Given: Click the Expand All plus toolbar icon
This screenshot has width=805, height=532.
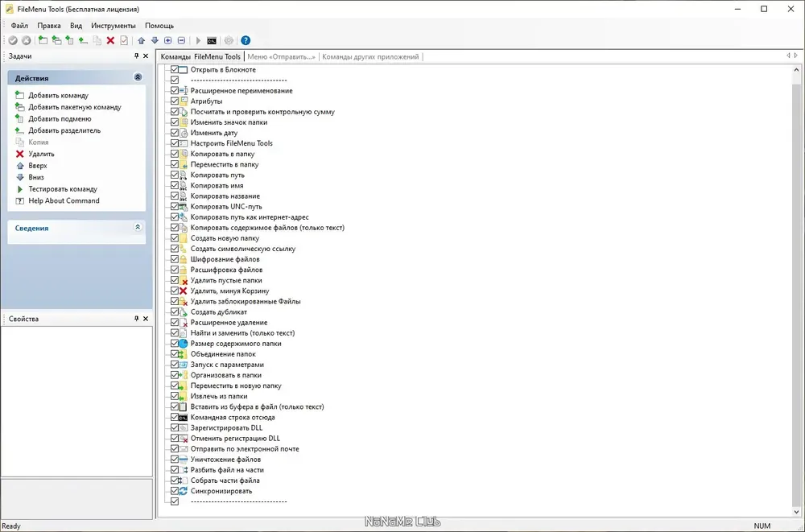Looking at the screenshot, I should tap(168, 40).
